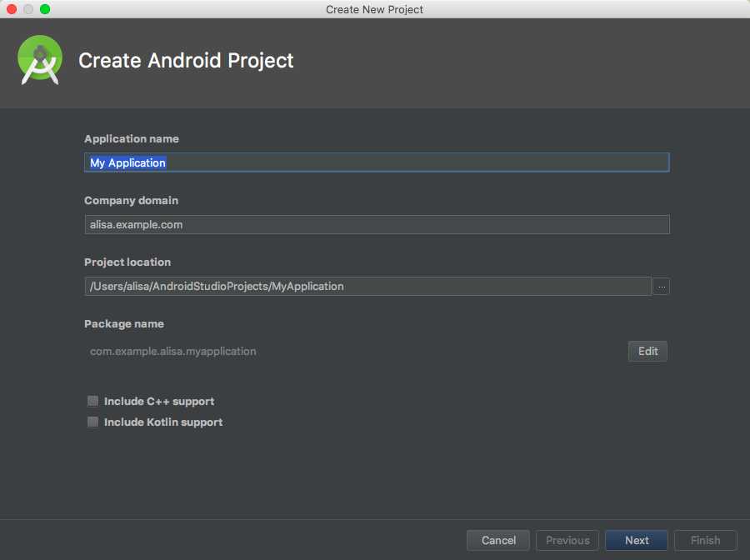Click the package name text com.example.alisa.myapplication
Image resolution: width=750 pixels, height=560 pixels.
[x=173, y=352]
